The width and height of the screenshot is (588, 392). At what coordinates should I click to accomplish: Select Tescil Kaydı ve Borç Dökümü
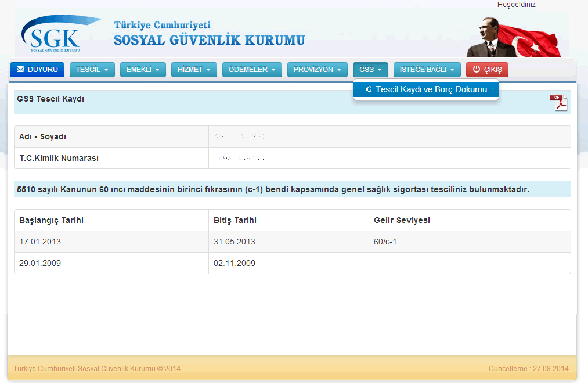(x=426, y=89)
